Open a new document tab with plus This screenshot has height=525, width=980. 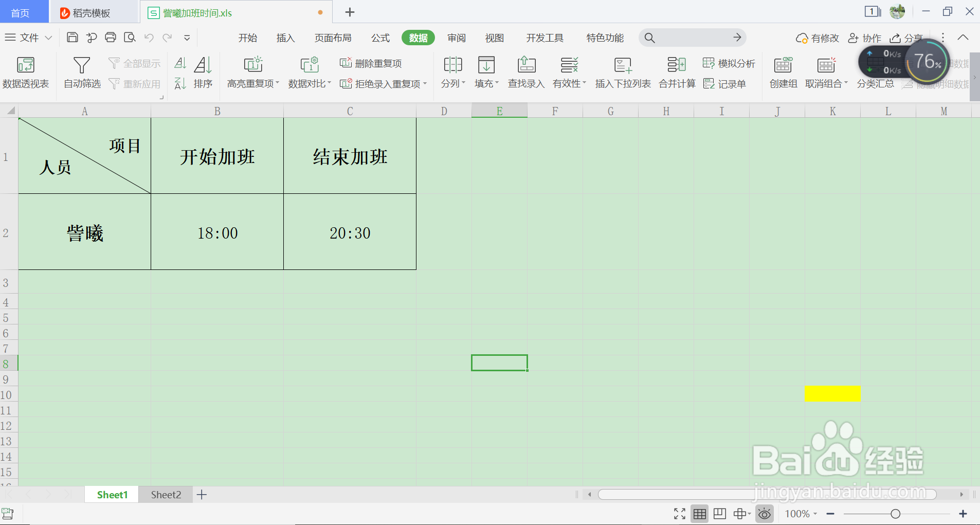[x=350, y=12]
